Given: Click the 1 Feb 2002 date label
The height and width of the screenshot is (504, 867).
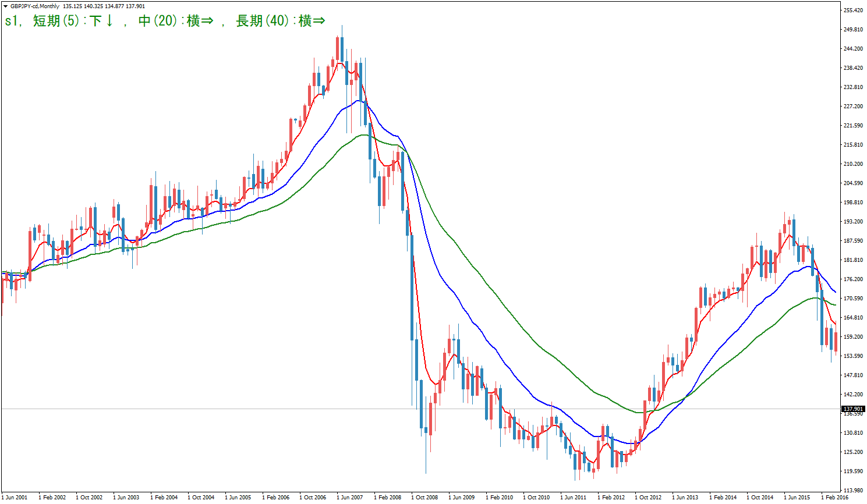Looking at the screenshot, I should (52, 498).
